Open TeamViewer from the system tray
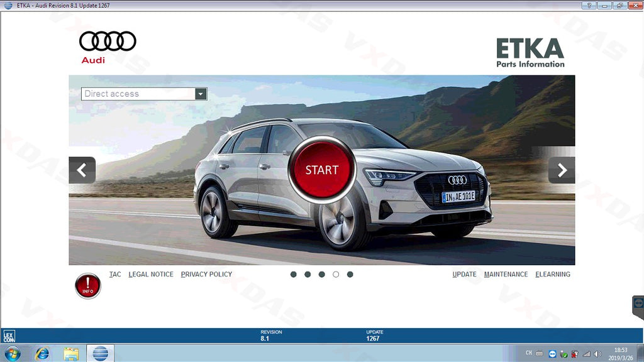Viewport: 644px width, 362px height. pyautogui.click(x=552, y=354)
